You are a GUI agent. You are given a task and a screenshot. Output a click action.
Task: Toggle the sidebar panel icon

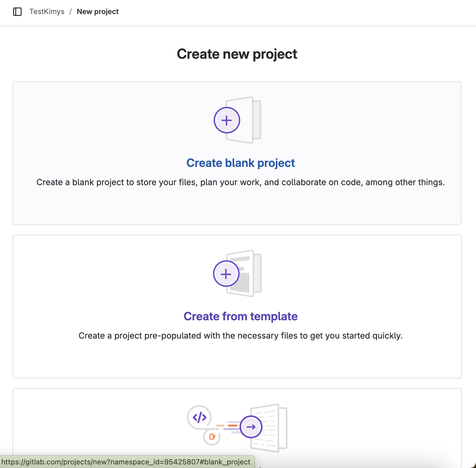(x=17, y=12)
